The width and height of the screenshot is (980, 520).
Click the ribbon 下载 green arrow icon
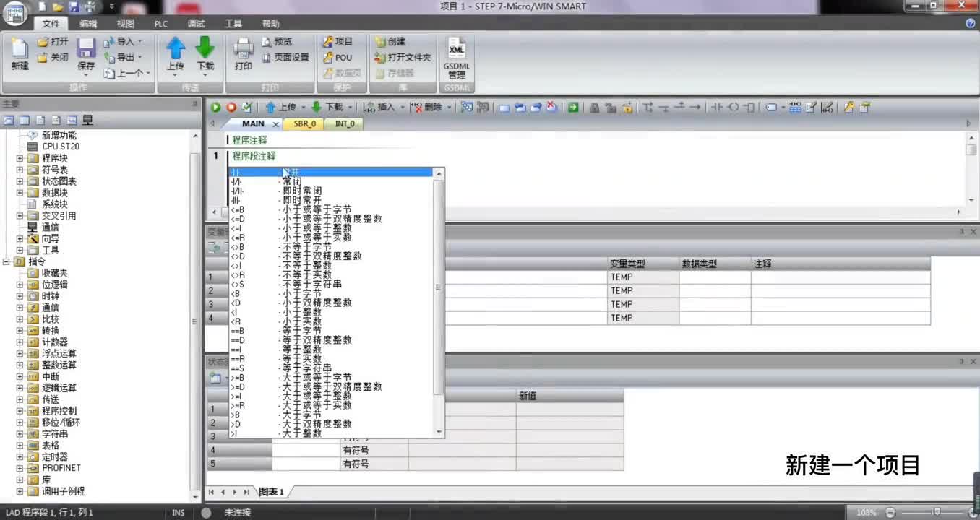(205, 48)
